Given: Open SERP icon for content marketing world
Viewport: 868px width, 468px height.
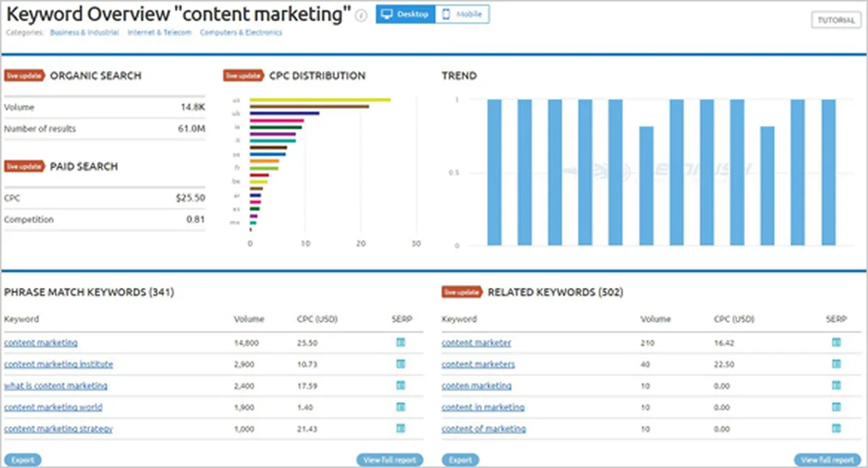Looking at the screenshot, I should (401, 407).
